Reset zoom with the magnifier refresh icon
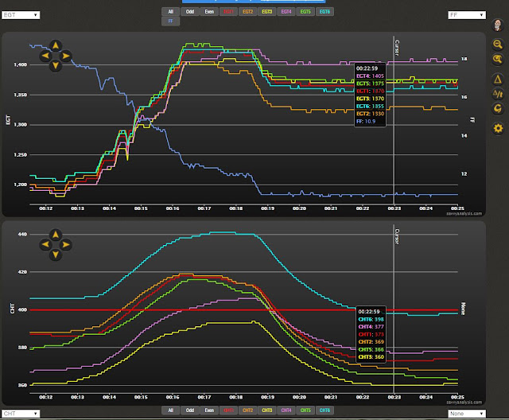The width and height of the screenshot is (509, 420). [x=498, y=60]
